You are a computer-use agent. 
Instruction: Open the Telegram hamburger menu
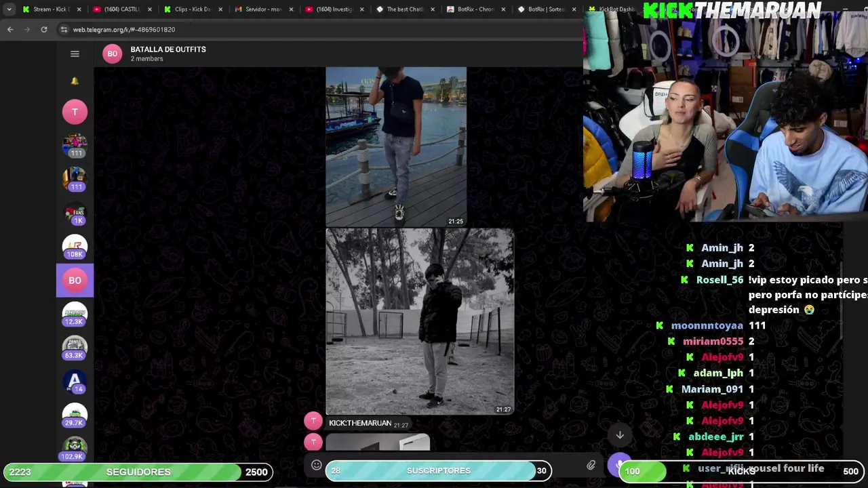coord(75,54)
